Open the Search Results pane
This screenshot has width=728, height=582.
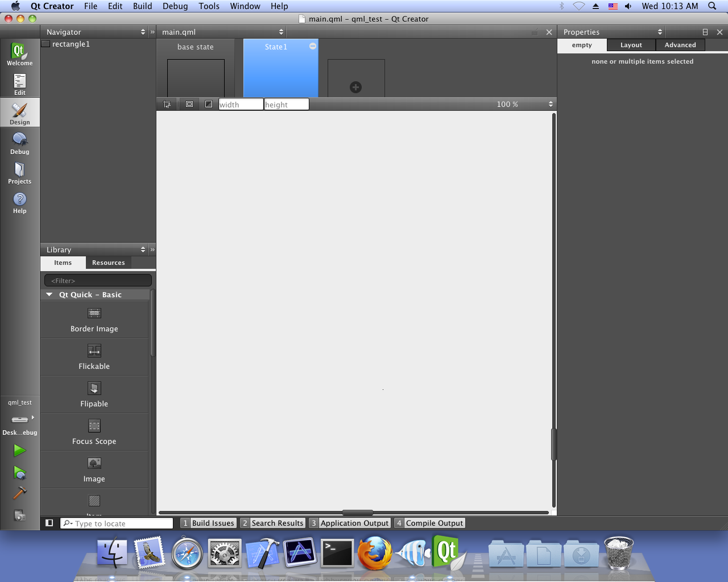point(273,523)
